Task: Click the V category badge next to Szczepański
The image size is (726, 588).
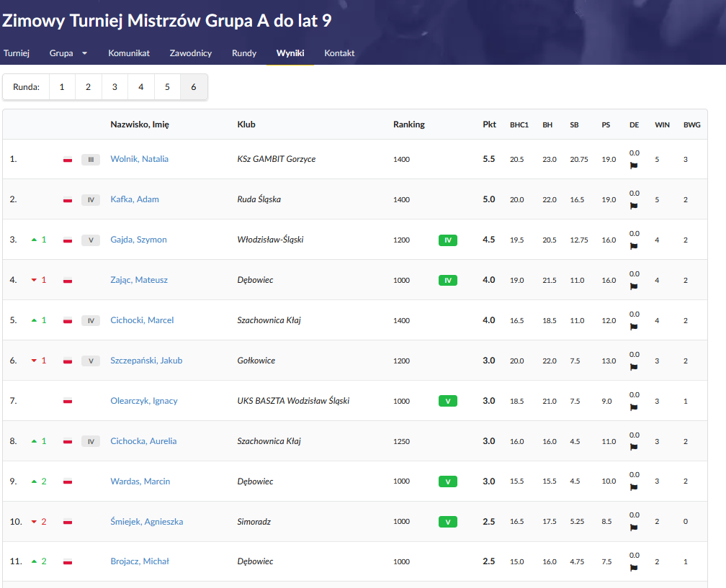Action: (x=91, y=361)
